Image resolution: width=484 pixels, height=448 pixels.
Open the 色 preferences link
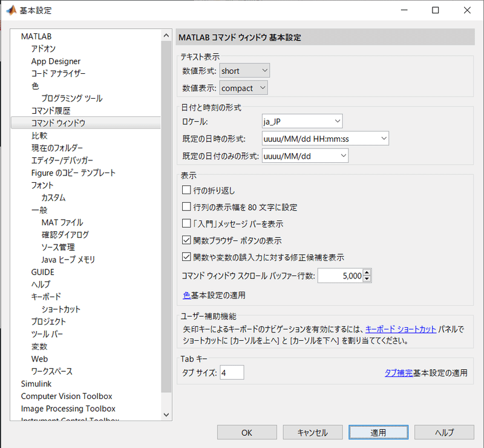[187, 295]
